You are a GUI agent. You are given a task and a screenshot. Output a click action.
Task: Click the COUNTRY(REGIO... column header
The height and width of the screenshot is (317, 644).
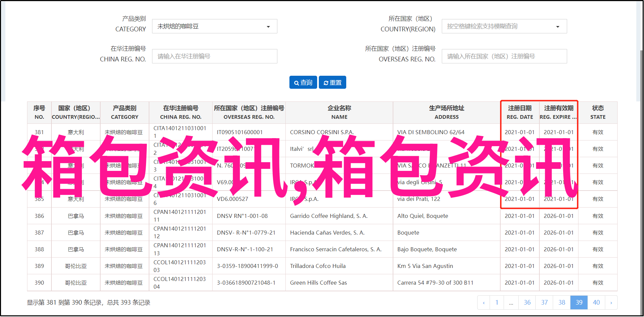76,112
